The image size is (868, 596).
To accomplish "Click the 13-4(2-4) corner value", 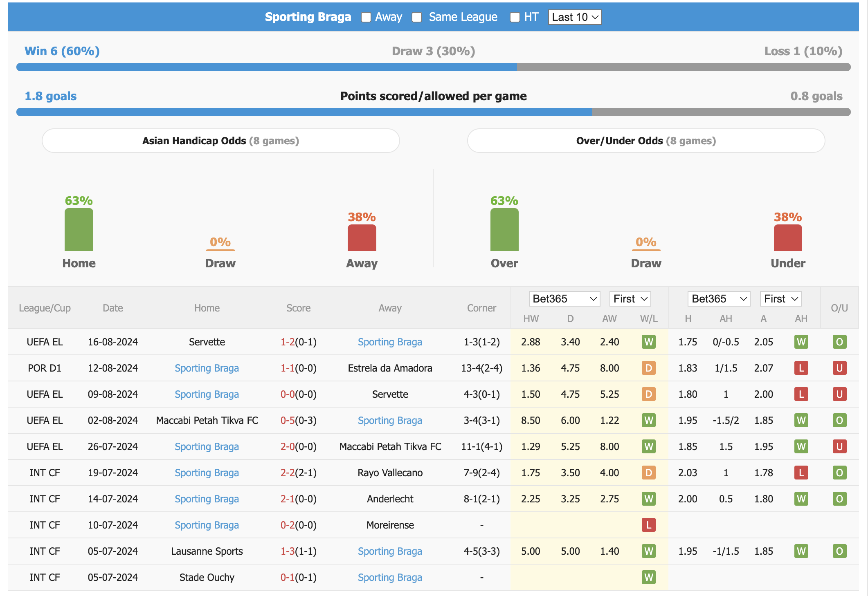I will click(481, 368).
